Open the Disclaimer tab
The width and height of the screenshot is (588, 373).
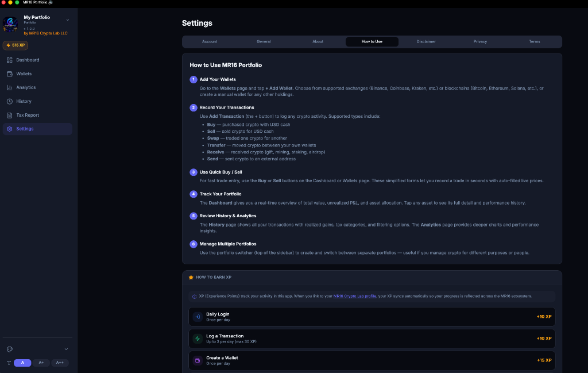coord(426,41)
